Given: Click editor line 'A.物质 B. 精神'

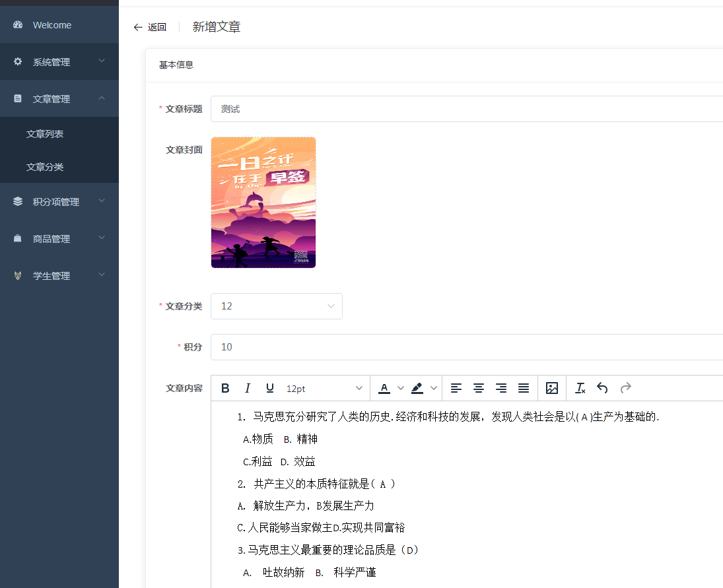Looking at the screenshot, I should pos(281,439).
